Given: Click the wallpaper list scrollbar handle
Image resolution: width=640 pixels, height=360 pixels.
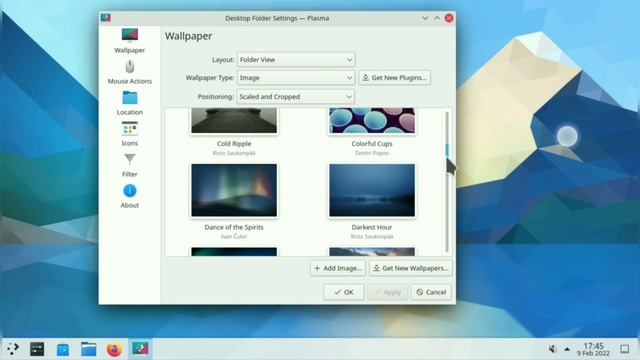Looking at the screenshot, I should [x=447, y=149].
